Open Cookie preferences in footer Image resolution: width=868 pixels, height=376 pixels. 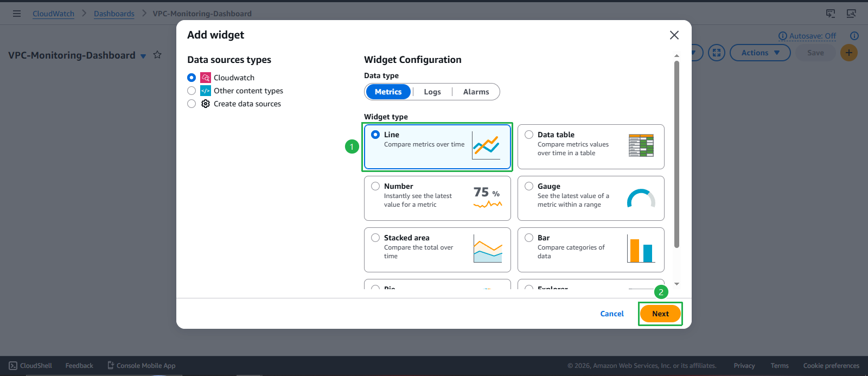tap(831, 366)
